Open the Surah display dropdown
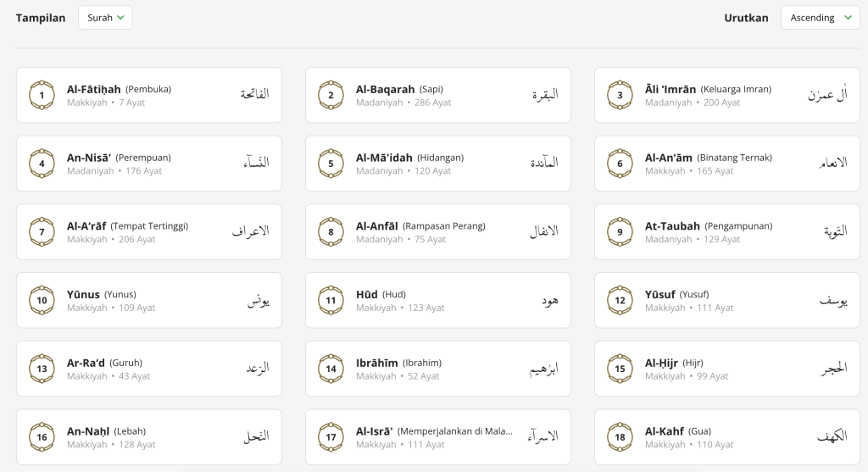 click(x=105, y=18)
